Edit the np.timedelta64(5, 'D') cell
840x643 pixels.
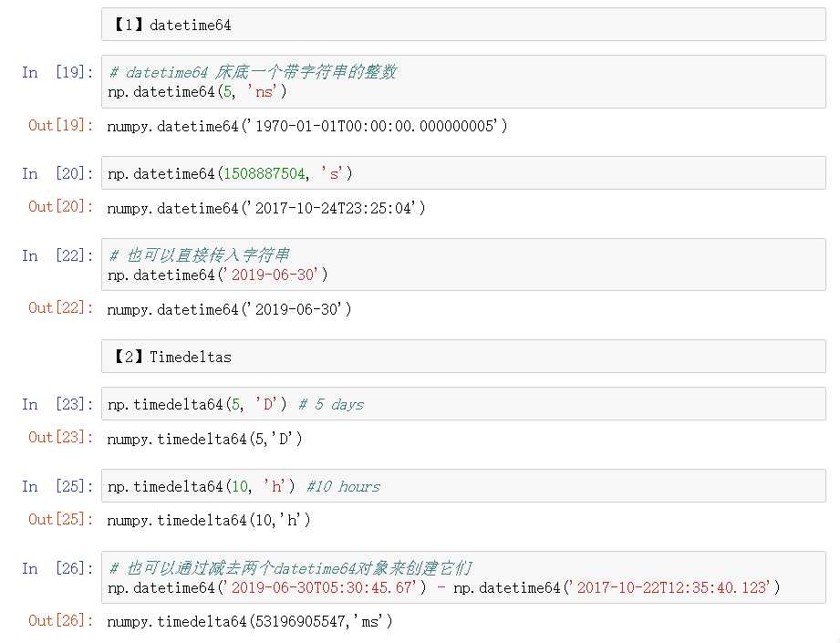[463, 404]
